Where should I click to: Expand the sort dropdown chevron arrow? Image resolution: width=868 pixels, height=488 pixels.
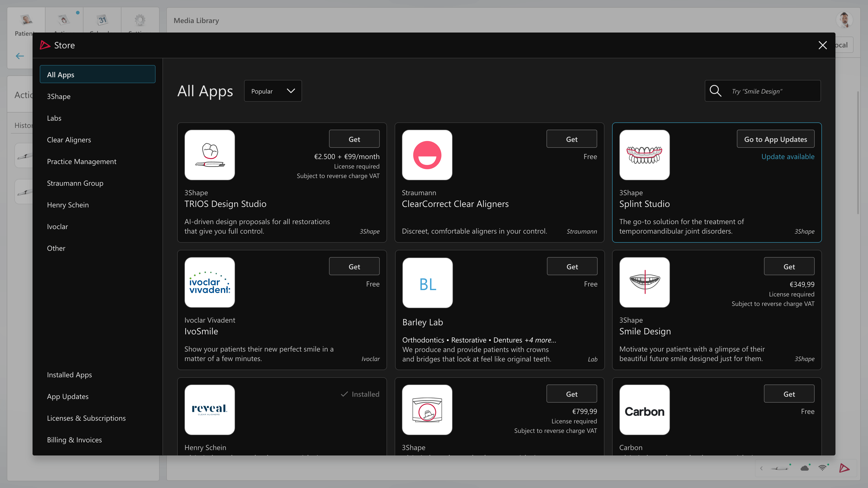coord(290,91)
